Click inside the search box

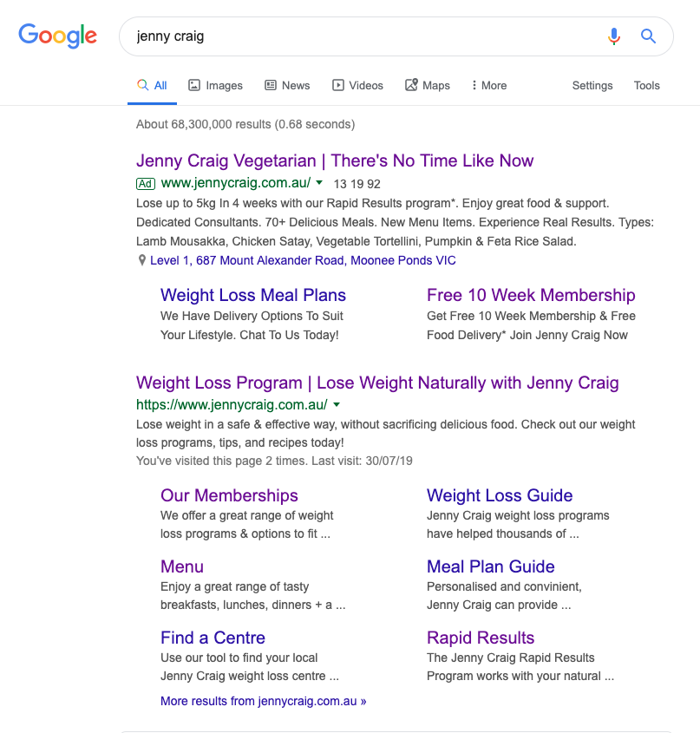pos(364,36)
